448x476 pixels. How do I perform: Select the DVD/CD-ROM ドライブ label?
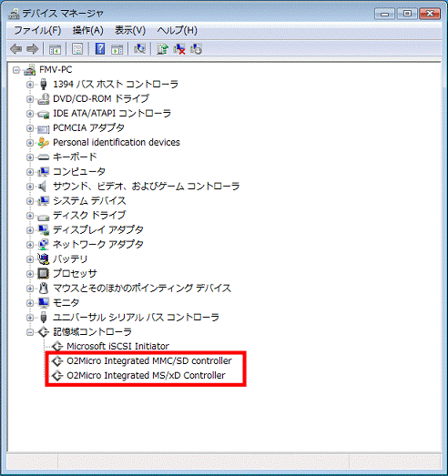[x=101, y=98]
